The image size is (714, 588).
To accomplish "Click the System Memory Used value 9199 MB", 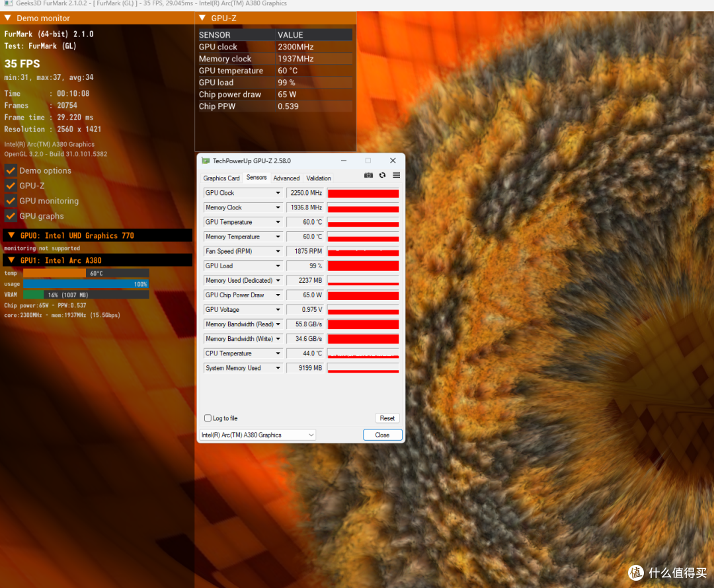I will pyautogui.click(x=305, y=368).
